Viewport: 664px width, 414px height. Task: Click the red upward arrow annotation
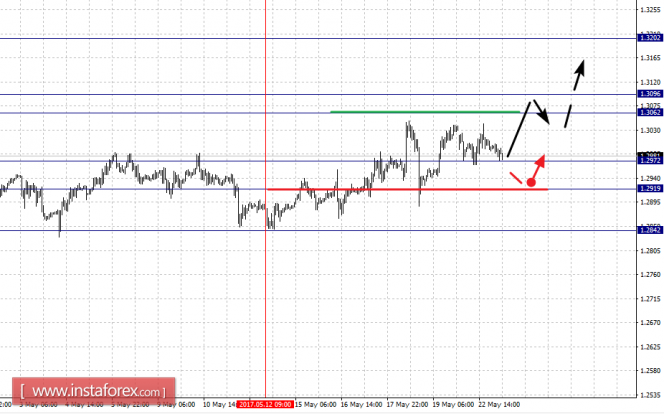click(538, 168)
